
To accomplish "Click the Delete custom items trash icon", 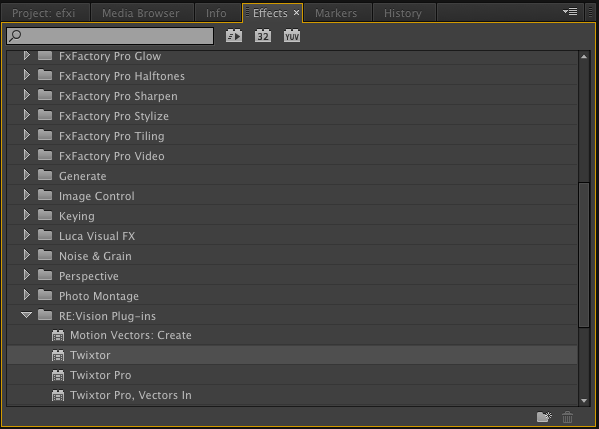I will point(568,417).
